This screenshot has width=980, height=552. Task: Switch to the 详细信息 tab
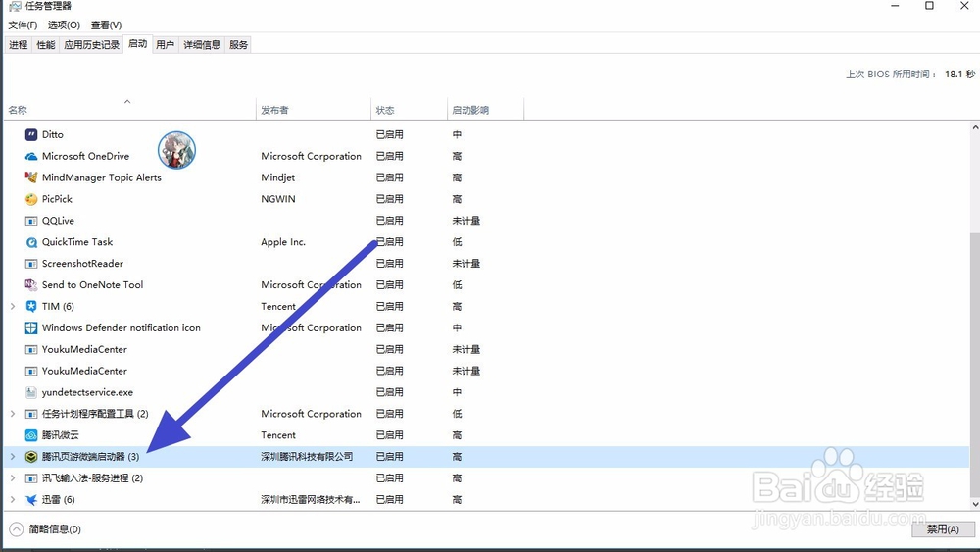coord(202,45)
